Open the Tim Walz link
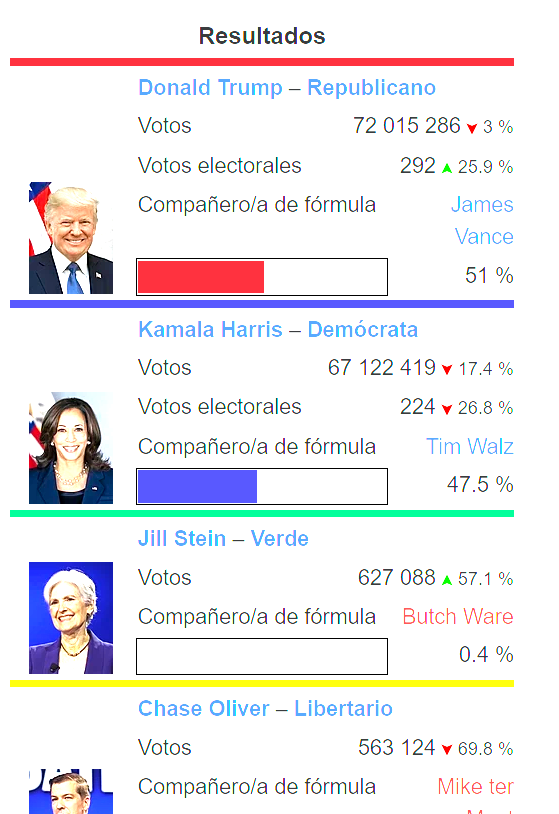Viewport: 559px width, 814px height. pyautogui.click(x=470, y=446)
